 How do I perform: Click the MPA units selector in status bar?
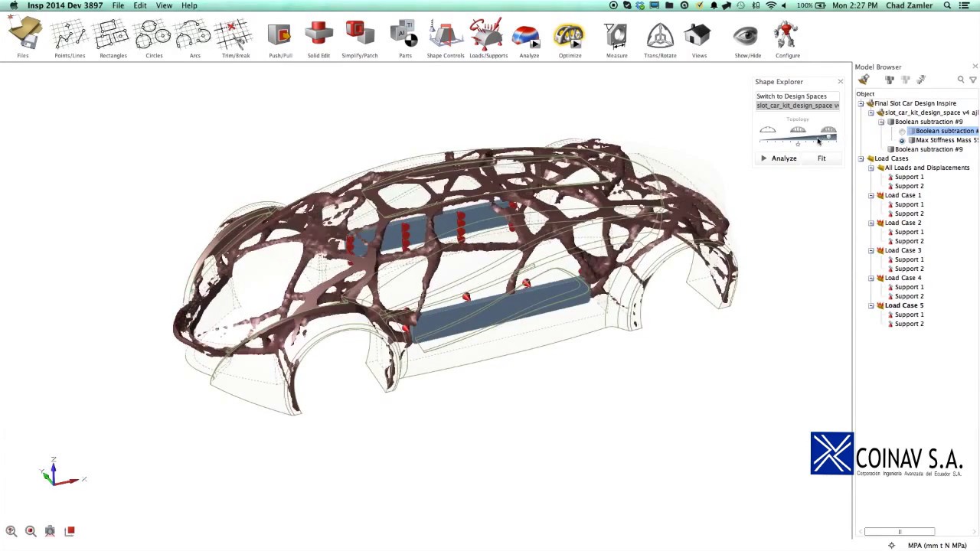(x=937, y=546)
